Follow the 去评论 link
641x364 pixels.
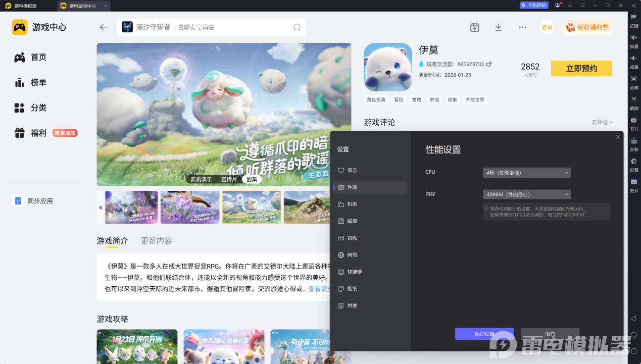point(602,122)
